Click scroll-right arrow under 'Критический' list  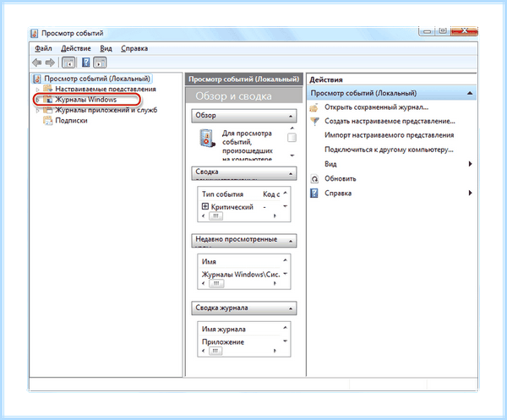coord(275,216)
